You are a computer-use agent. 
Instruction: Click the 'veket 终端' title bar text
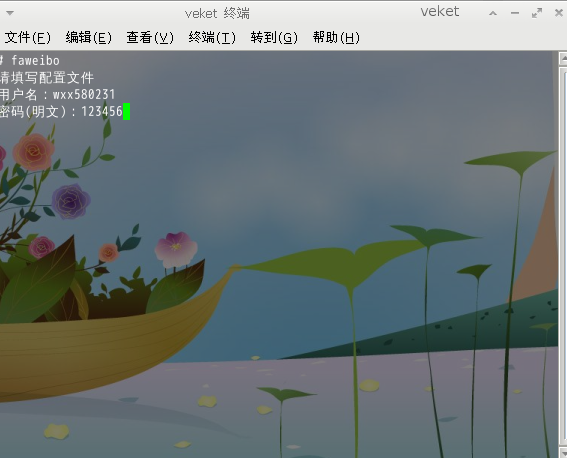pyautogui.click(x=217, y=13)
